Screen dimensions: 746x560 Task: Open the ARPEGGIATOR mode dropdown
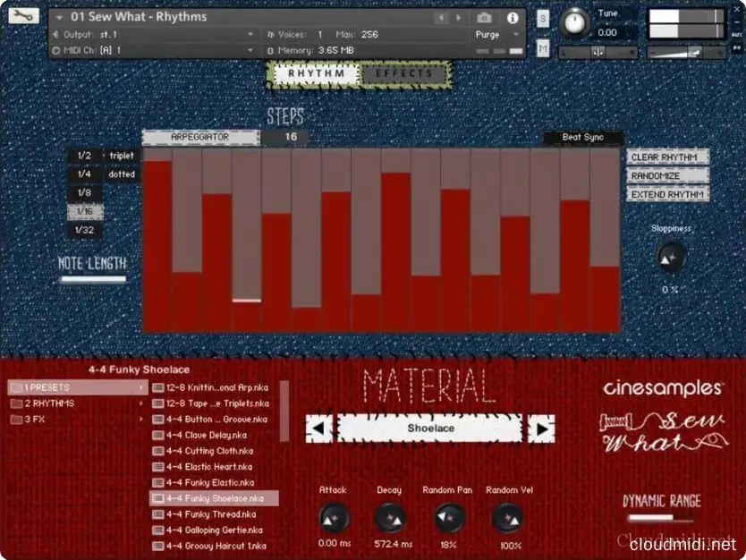[199, 137]
